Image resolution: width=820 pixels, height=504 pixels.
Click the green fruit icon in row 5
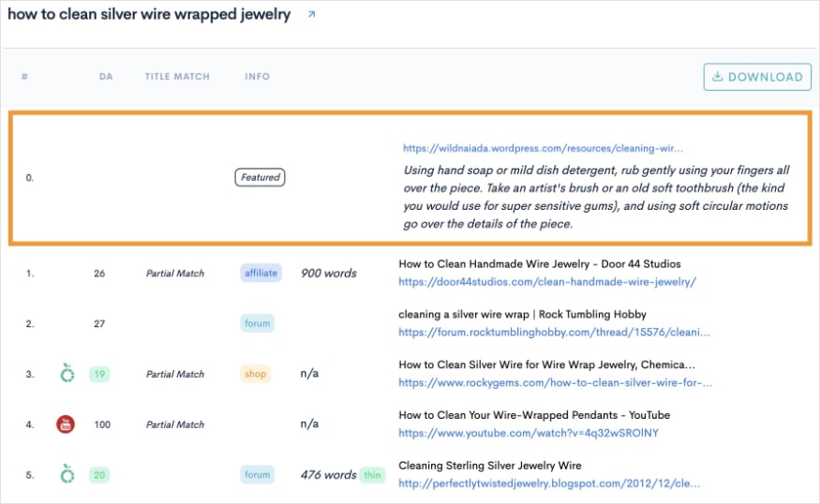coord(67,474)
